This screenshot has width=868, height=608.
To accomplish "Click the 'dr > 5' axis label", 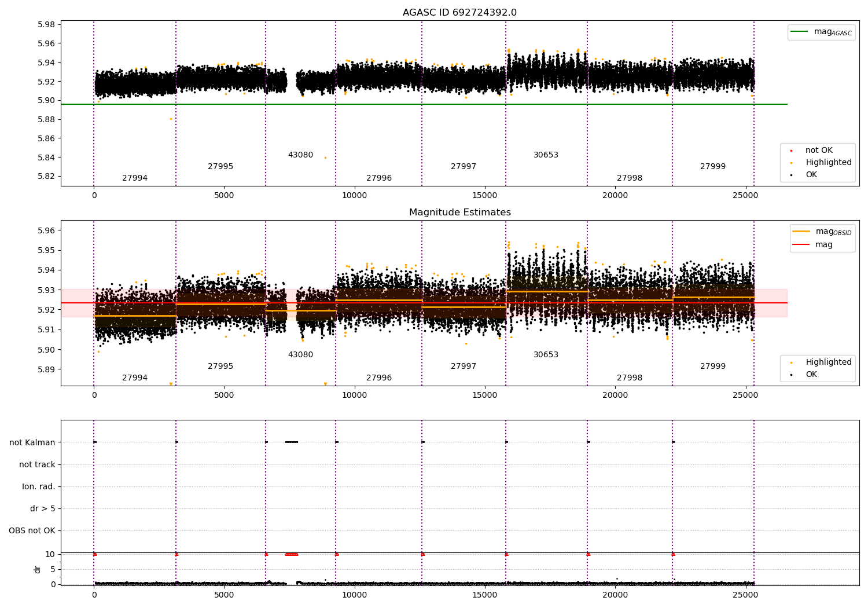I will click(x=43, y=509).
